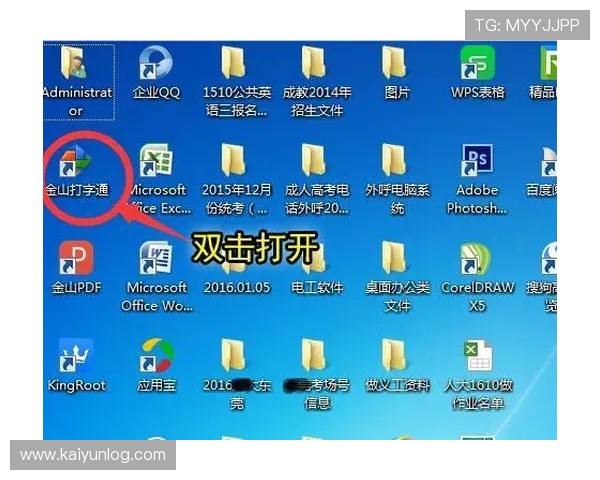The width and height of the screenshot is (600, 480).
Task: Select the Microsoft Office Word shortcut
Action: (156, 258)
